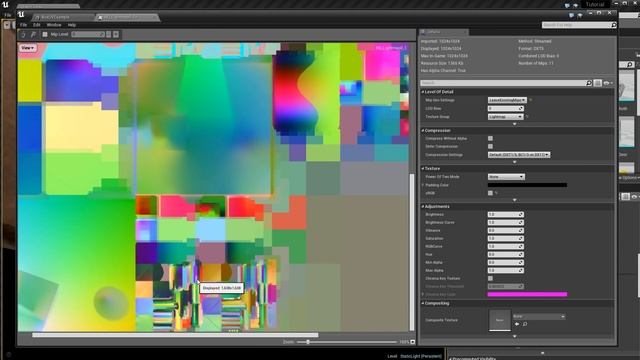Click the Min Alpha value field
The height and width of the screenshot is (360, 640).
(x=505, y=262)
